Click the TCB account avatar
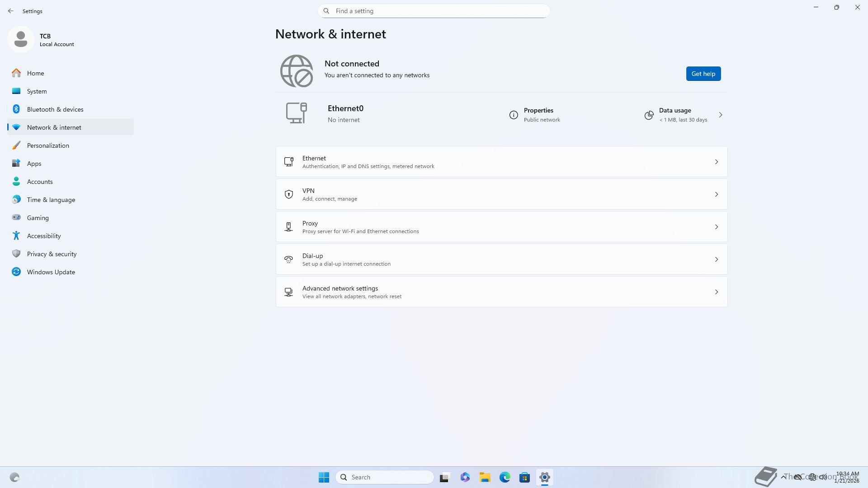 coord(21,39)
